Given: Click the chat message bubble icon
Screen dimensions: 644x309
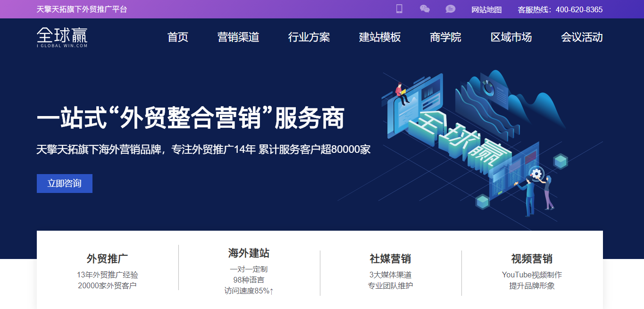Looking at the screenshot, I should tap(451, 9).
